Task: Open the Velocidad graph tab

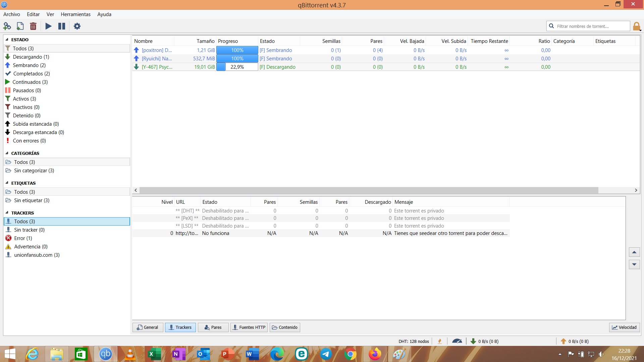Action: (x=625, y=327)
